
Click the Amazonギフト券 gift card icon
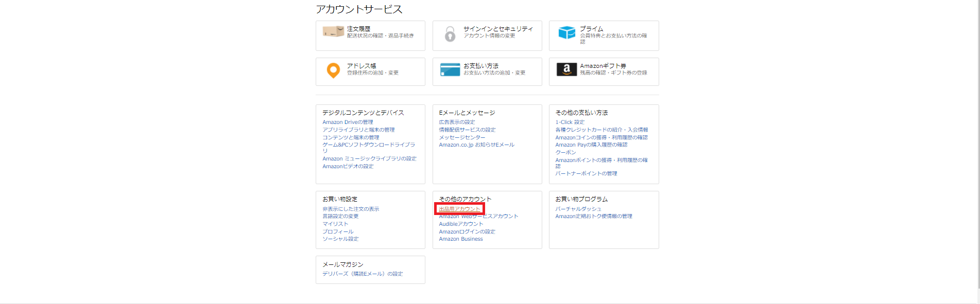(x=566, y=69)
